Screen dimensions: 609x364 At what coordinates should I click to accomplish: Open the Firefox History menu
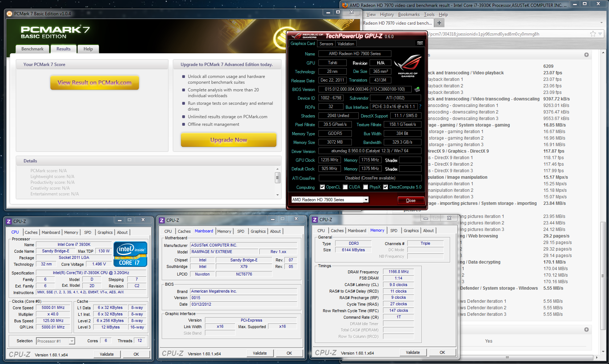(x=387, y=15)
